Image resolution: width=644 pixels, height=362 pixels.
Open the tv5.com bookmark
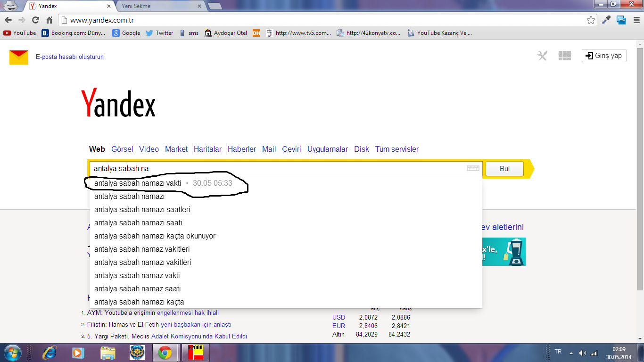(298, 33)
